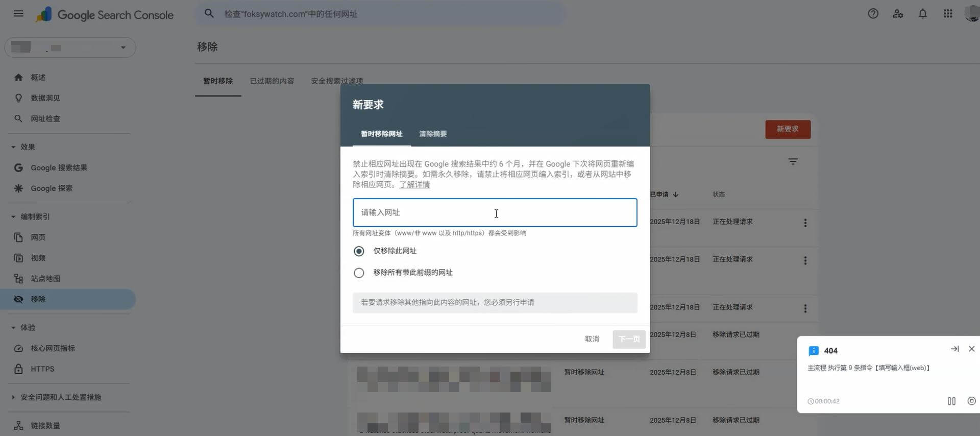Screen dimensions: 980x436
Task: Click the filter icon above the table
Action: [793, 161]
